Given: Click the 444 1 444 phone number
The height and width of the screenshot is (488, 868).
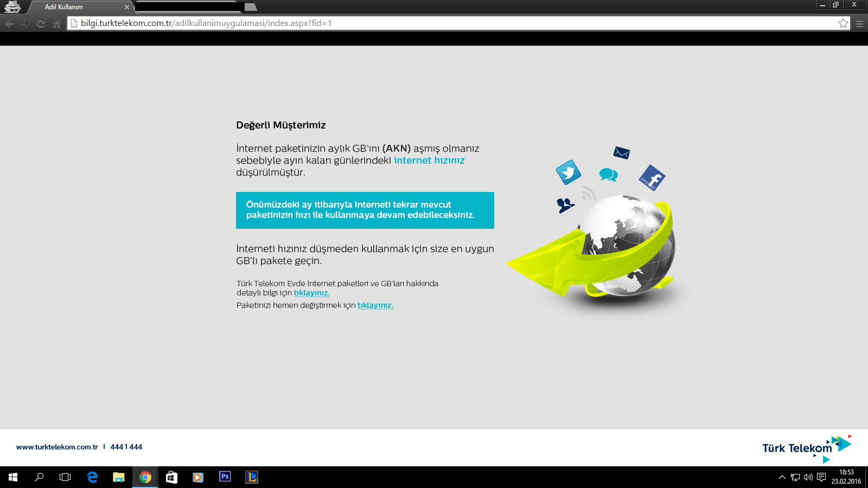Looking at the screenshot, I should pos(126,447).
